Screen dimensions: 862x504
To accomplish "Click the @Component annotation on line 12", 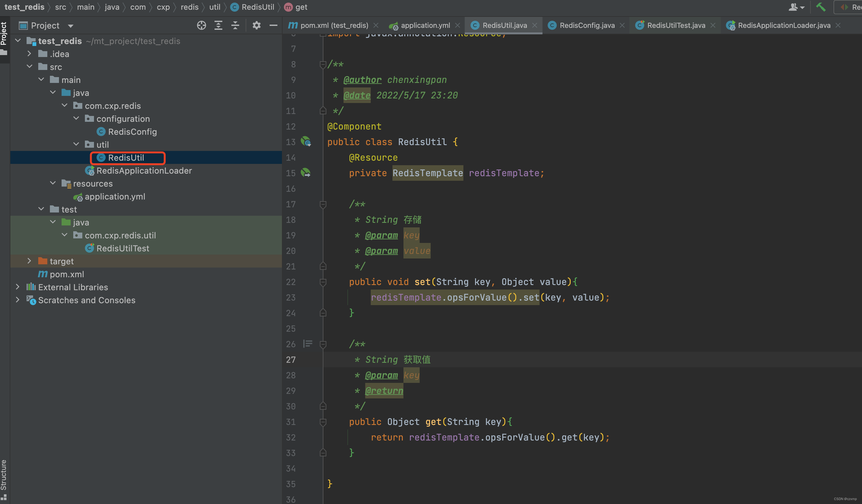I will pyautogui.click(x=354, y=127).
